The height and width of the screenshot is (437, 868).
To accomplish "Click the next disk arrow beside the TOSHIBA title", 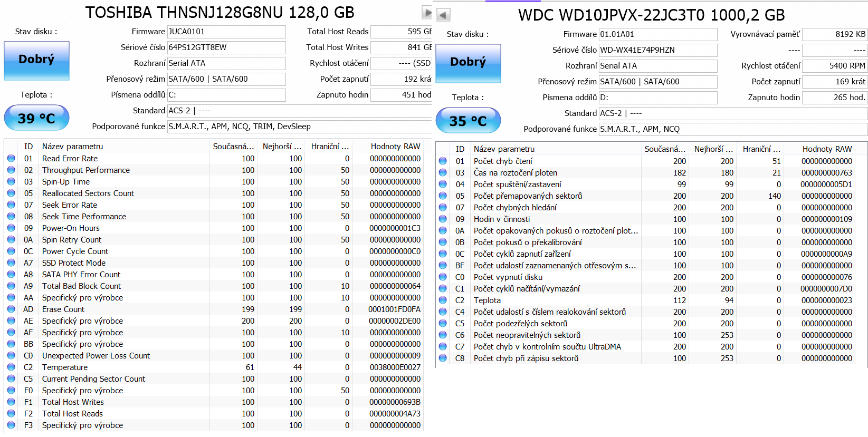I will pyautogui.click(x=427, y=12).
